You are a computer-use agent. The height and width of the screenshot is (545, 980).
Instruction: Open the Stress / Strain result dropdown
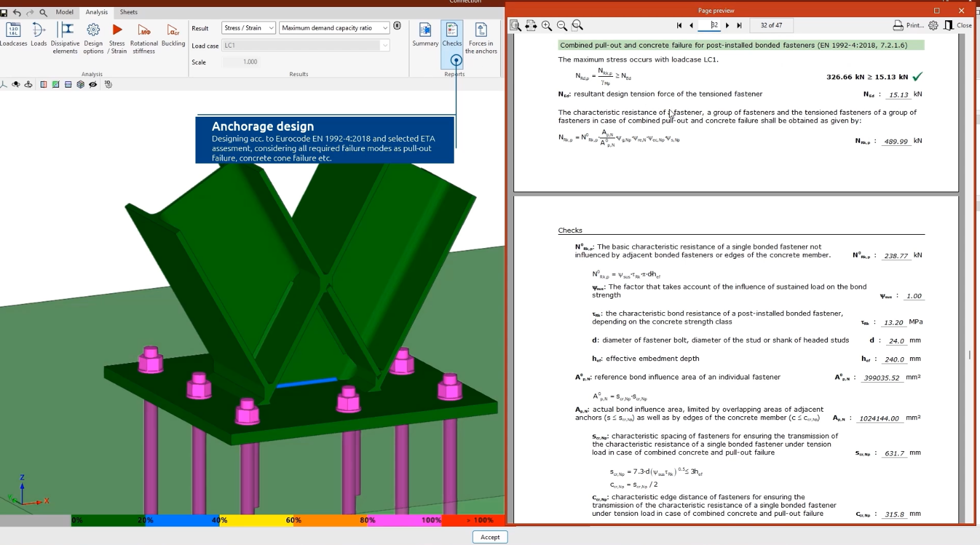click(x=249, y=28)
